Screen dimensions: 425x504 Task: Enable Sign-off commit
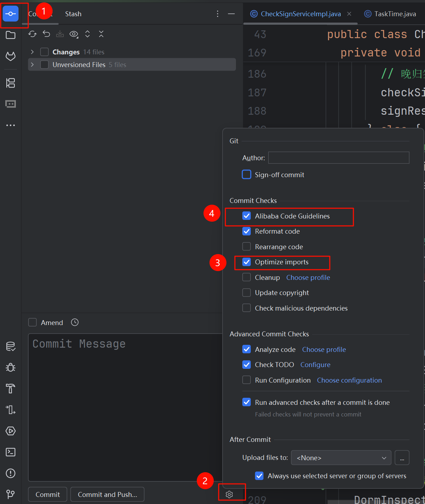pyautogui.click(x=247, y=174)
